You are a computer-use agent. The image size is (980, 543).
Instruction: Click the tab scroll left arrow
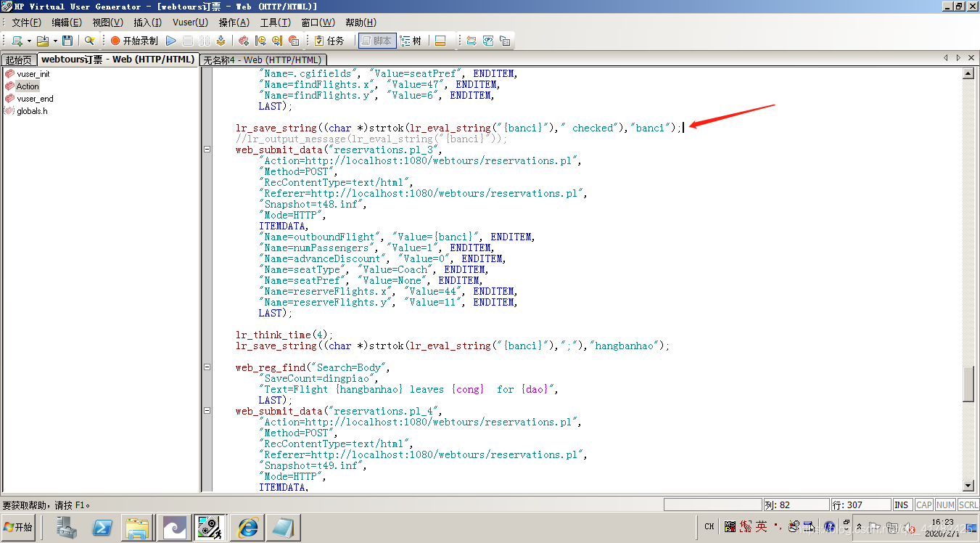(945, 57)
